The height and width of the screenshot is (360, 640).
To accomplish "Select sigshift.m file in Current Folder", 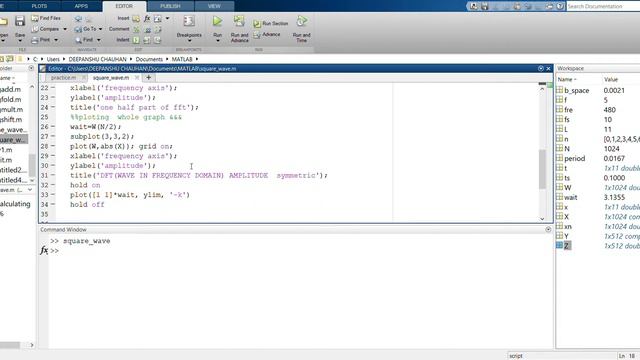I will [11, 120].
